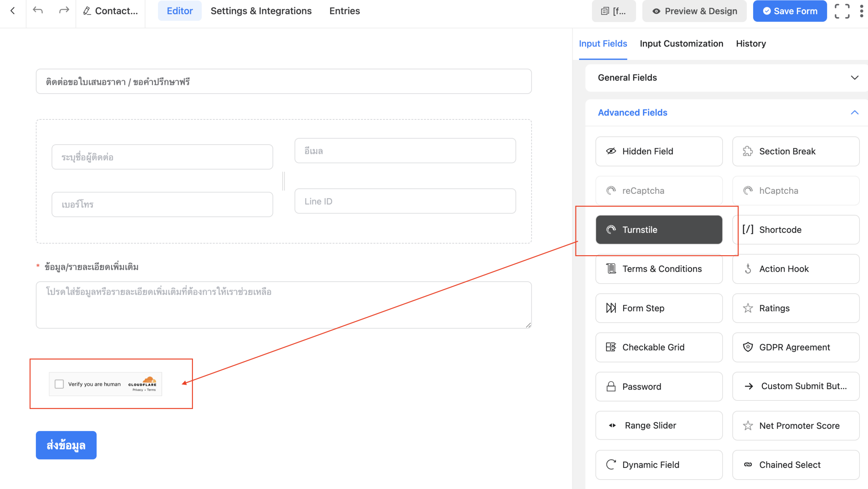Click the undo arrow icon

38,11
